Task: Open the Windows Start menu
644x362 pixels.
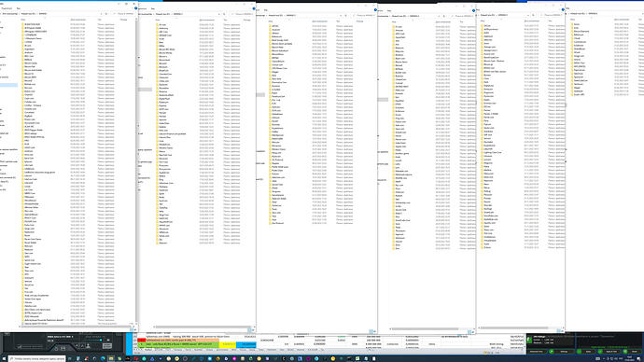Action: [4, 358]
